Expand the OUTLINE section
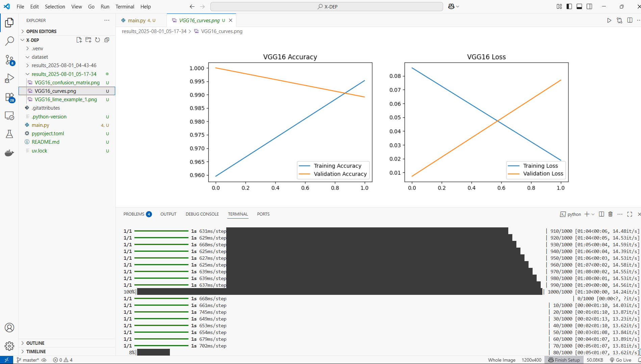Viewport: 641px width, 364px height. click(67, 343)
